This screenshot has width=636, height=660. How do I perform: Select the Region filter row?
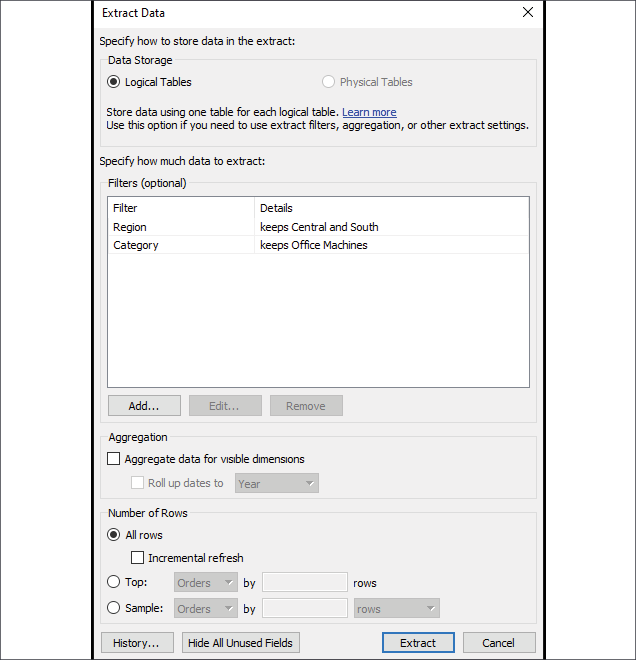pos(318,227)
